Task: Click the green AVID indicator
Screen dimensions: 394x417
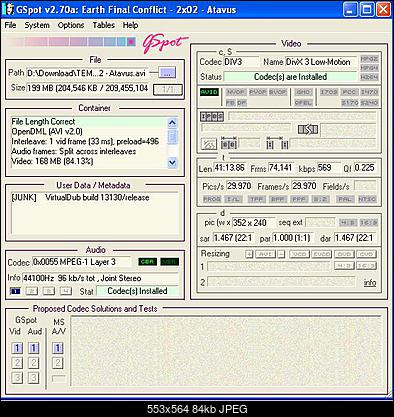Action: [209, 92]
